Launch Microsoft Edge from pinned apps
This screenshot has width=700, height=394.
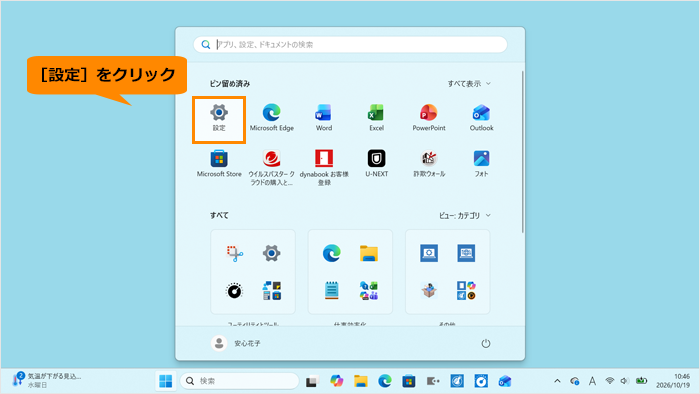(271, 118)
